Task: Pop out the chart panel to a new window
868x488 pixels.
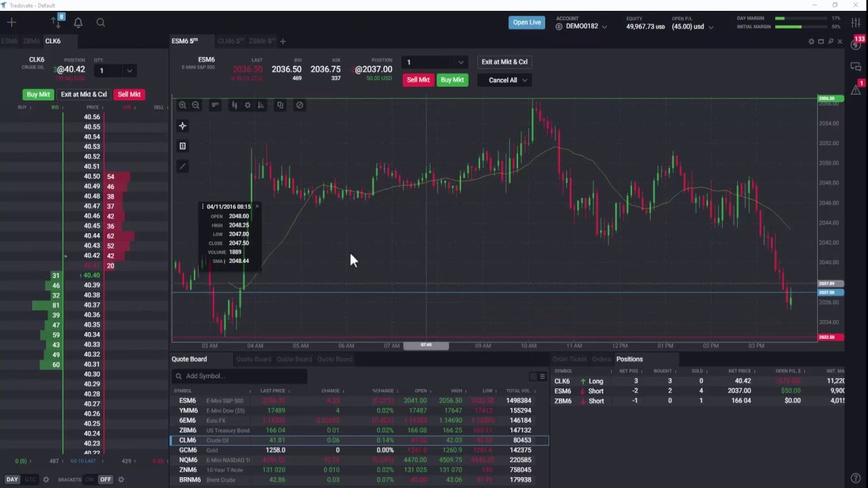Action: point(830,41)
